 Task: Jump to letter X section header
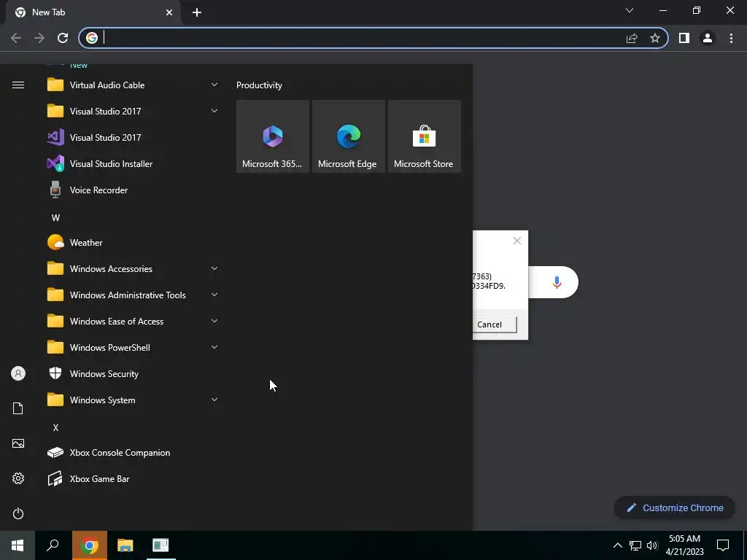pyautogui.click(x=55, y=427)
